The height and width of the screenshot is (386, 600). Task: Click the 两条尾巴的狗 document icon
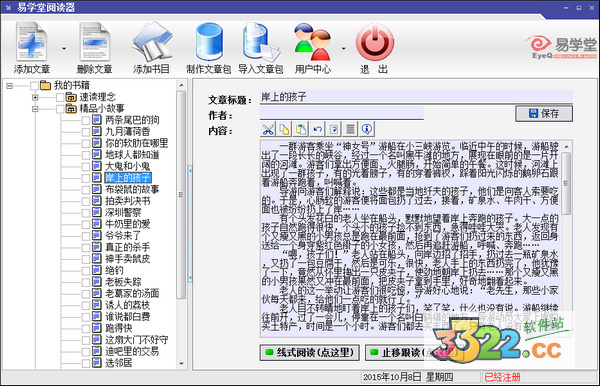tap(97, 120)
